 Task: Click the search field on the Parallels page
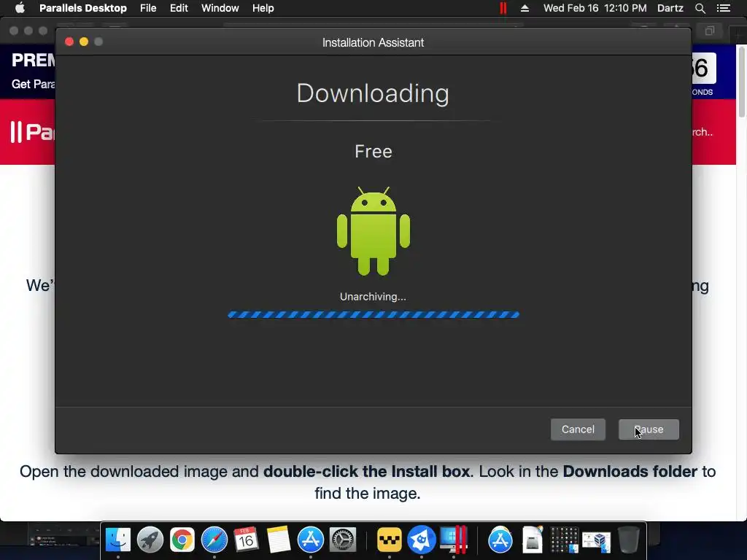[x=703, y=132]
